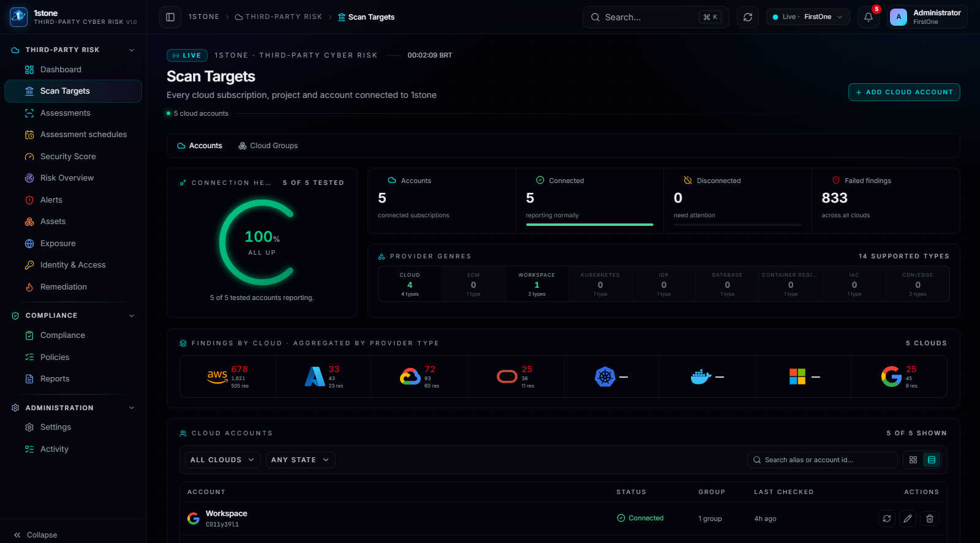980x543 pixels.
Task: Click the Disconnected progress bar
Action: coord(737,225)
